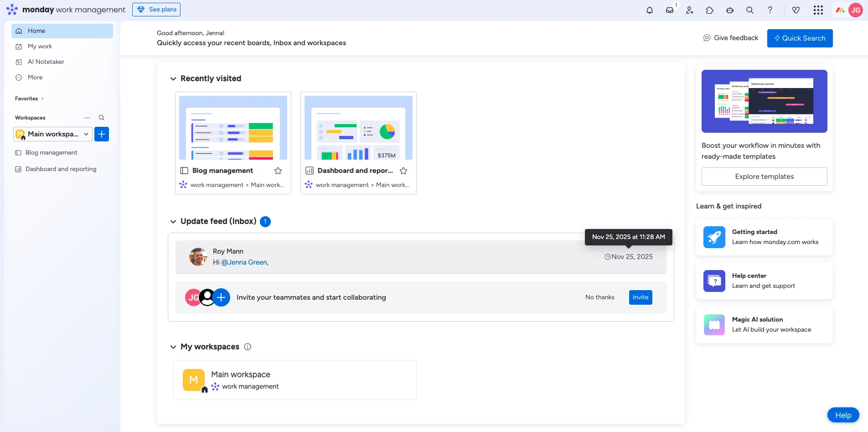
Task: Open the JG profile avatar menu
Action: click(856, 10)
